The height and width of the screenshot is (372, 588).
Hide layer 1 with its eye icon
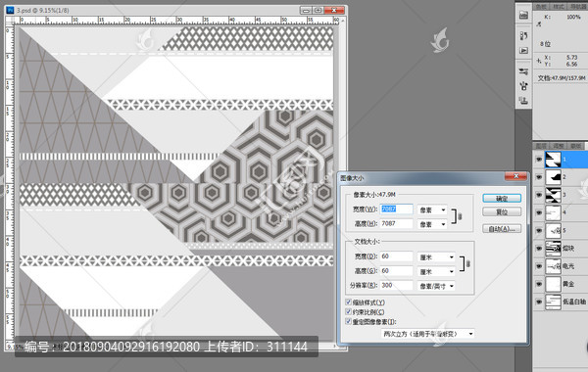coord(539,160)
